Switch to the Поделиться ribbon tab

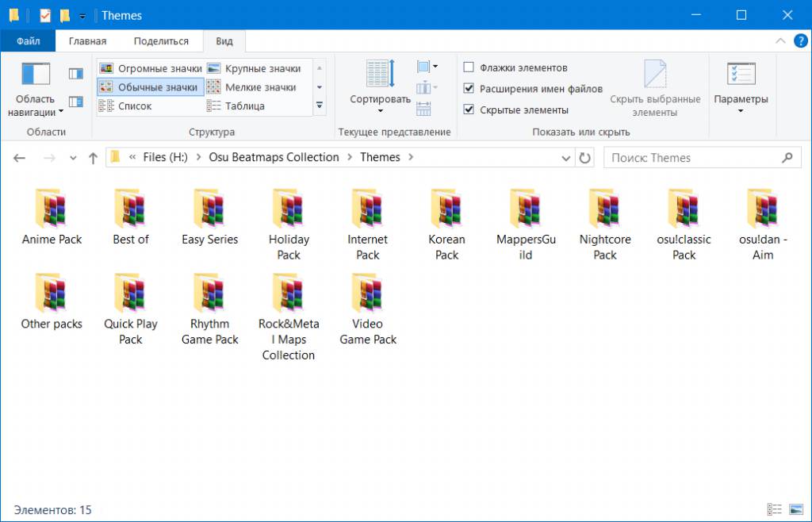pos(161,41)
